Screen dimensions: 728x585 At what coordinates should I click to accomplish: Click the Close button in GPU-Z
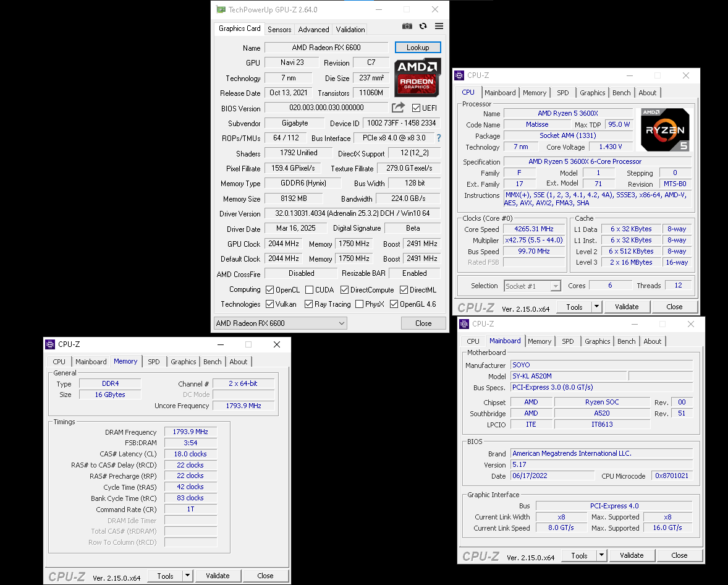(423, 323)
